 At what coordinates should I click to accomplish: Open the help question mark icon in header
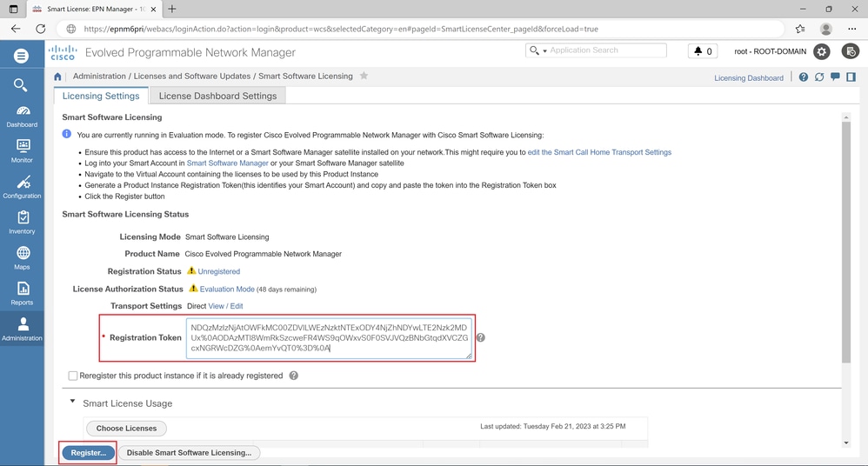804,77
